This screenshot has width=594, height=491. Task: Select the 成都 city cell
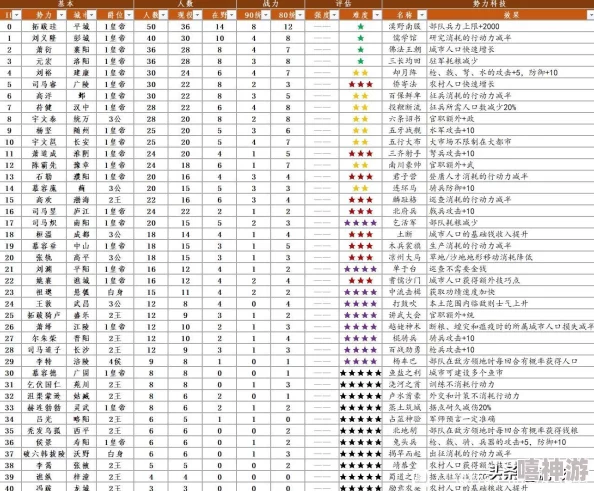(81, 235)
